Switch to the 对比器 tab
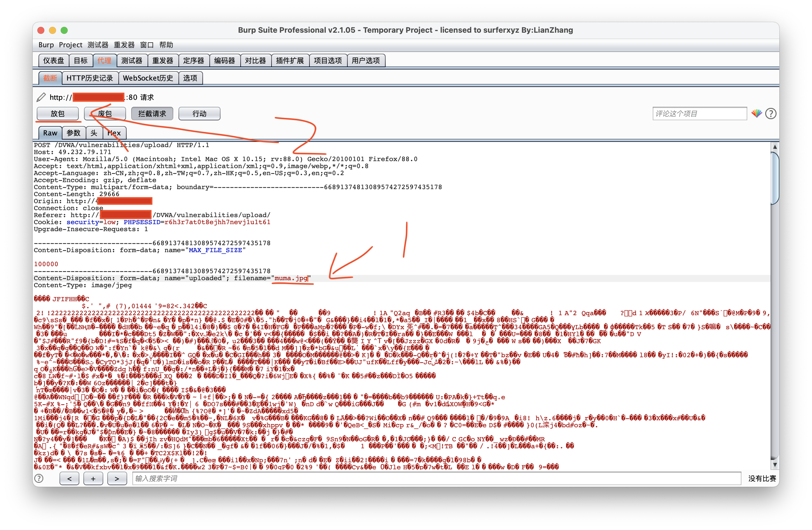The image size is (812, 530). [256, 60]
